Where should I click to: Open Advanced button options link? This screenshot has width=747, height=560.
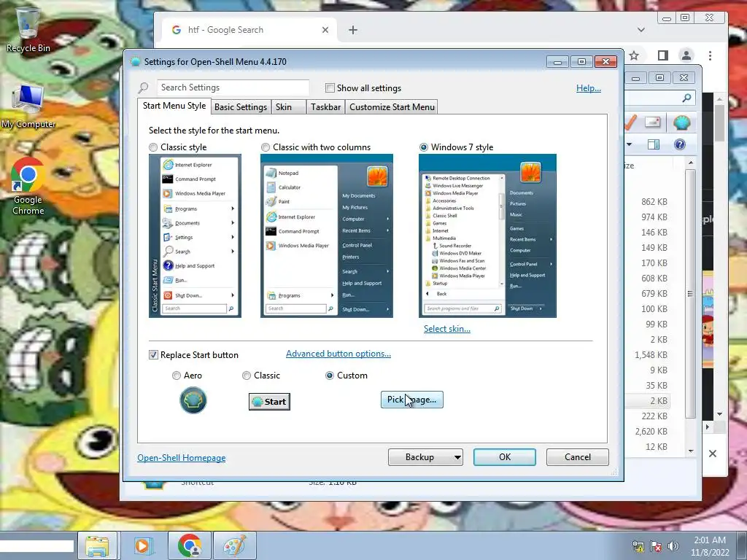[x=338, y=354]
